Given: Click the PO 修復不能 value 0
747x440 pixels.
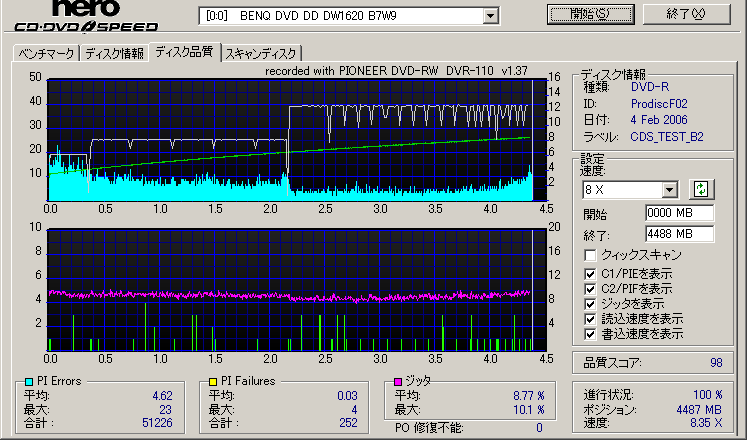Looking at the screenshot, I should [x=539, y=428].
